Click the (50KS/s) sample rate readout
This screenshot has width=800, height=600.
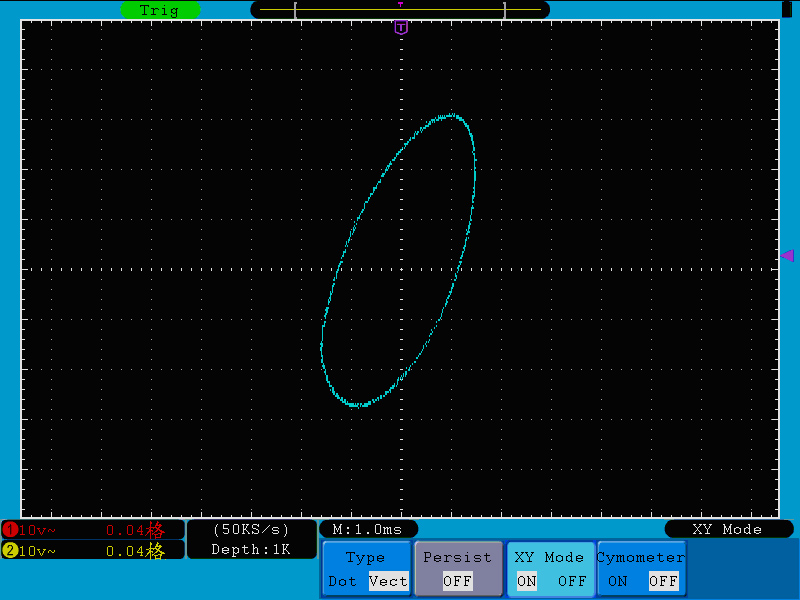click(x=251, y=530)
